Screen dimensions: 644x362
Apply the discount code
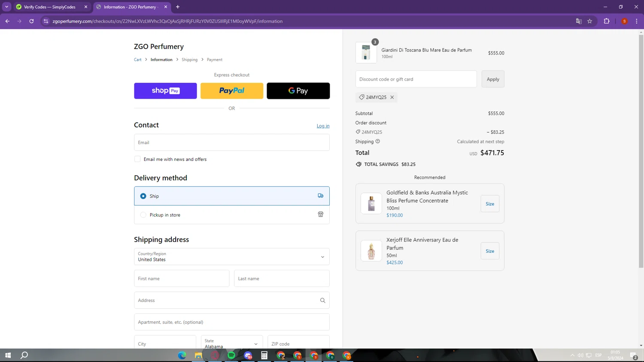[x=493, y=79]
